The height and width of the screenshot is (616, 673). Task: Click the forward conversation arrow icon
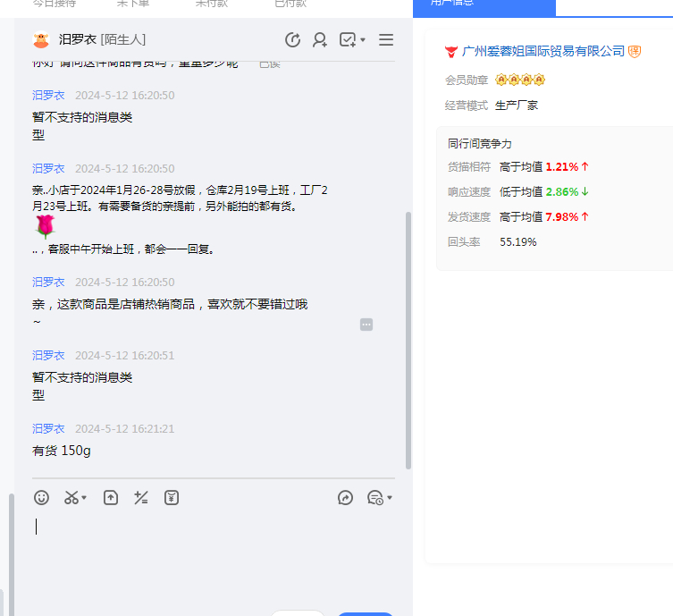click(346, 498)
